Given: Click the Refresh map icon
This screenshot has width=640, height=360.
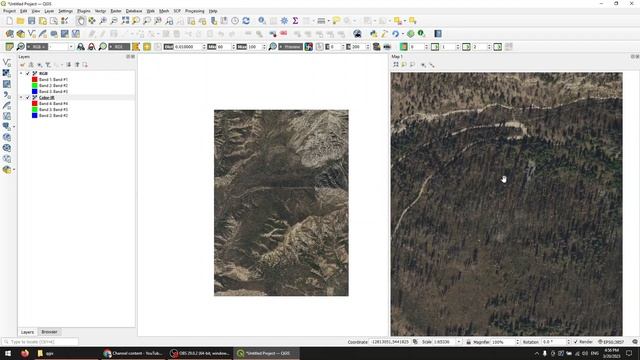Looking at the screenshot, I should point(246,20).
